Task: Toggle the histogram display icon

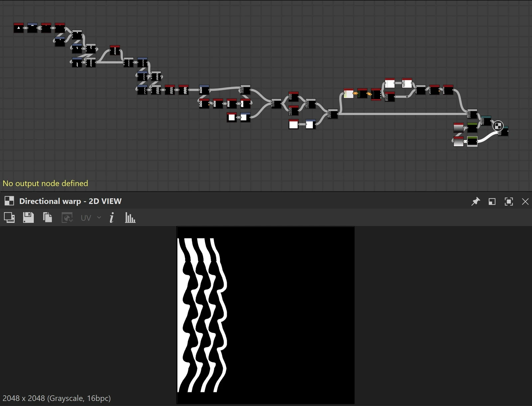Action: pyautogui.click(x=130, y=218)
